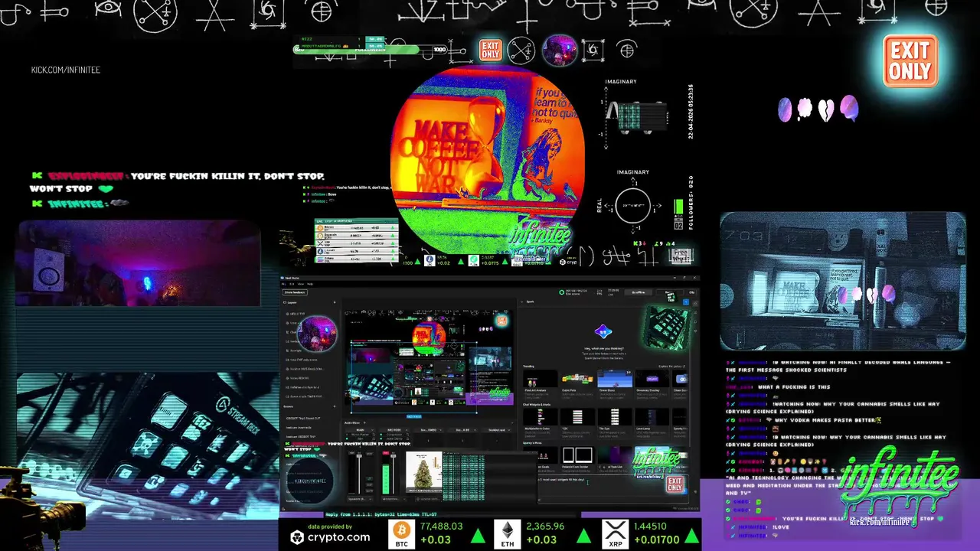
Task: Open the File menu in Meld Studio
Action: 284,284
